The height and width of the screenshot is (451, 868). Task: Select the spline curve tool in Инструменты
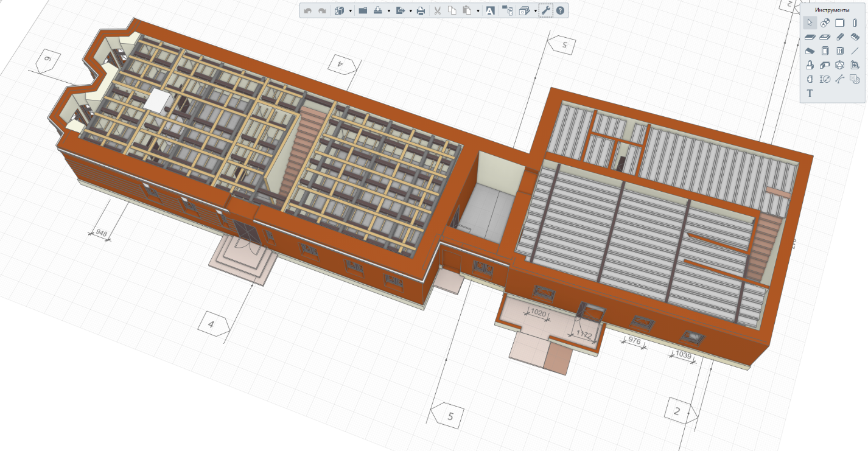tap(839, 79)
